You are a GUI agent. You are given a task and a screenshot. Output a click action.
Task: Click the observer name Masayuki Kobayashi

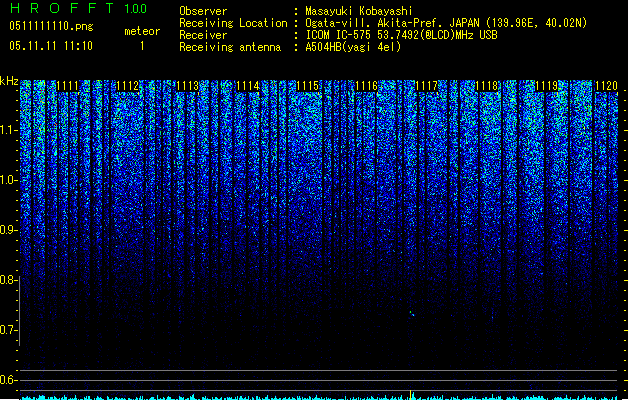point(359,11)
